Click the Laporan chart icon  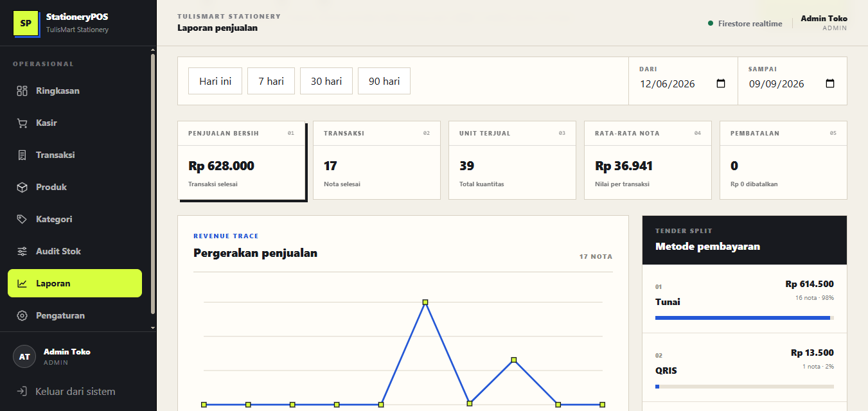pyautogui.click(x=22, y=283)
